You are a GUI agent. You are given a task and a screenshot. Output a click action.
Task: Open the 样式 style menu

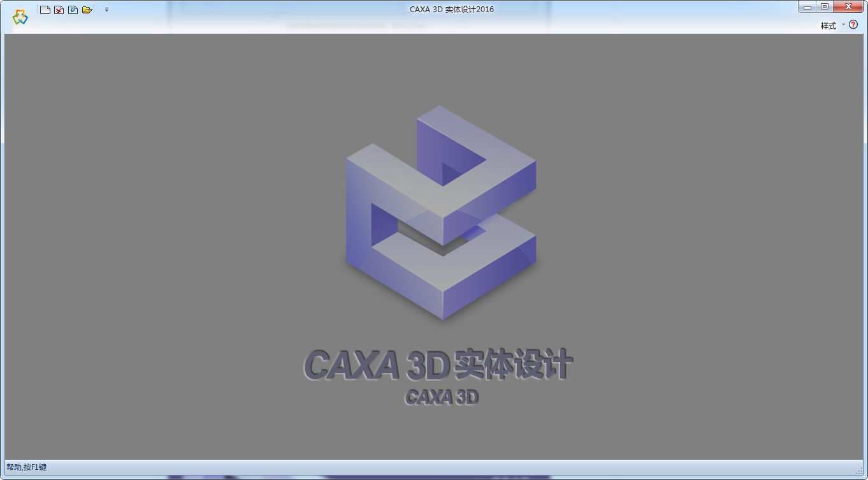point(832,25)
